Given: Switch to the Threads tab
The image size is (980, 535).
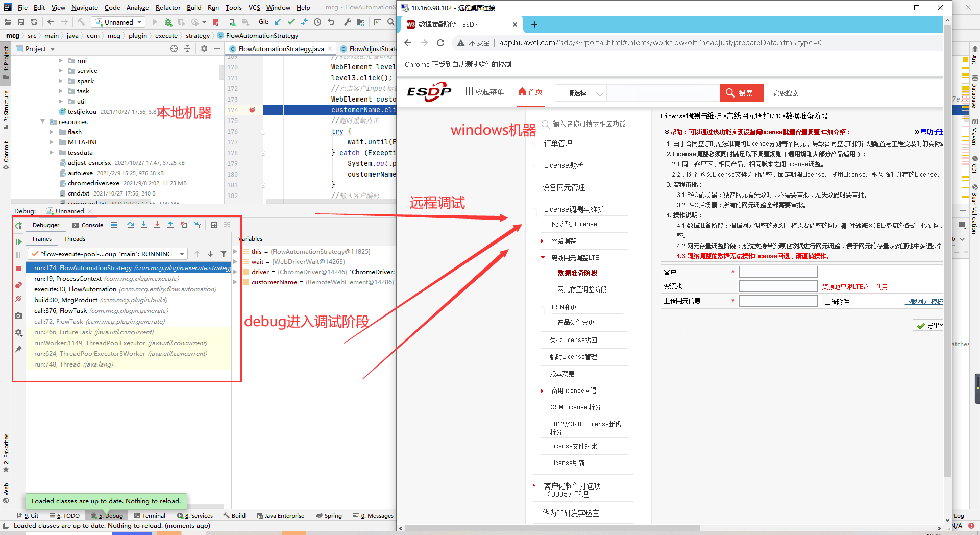Looking at the screenshot, I should point(75,239).
